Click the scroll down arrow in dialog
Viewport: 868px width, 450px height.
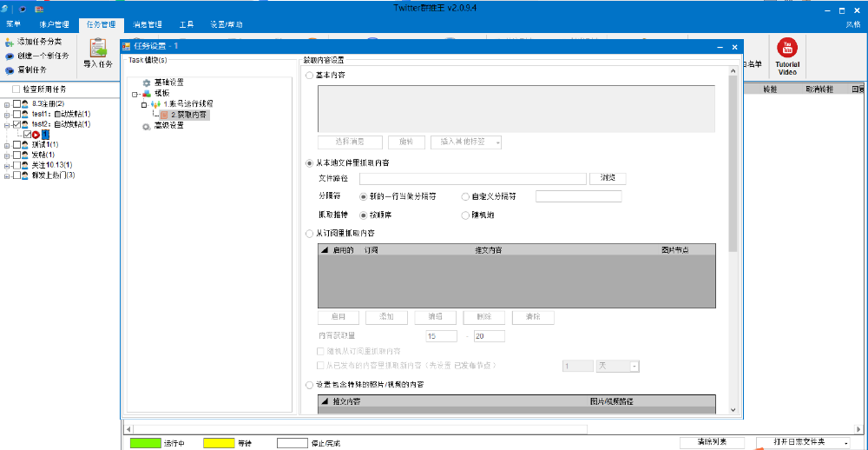pos(733,409)
